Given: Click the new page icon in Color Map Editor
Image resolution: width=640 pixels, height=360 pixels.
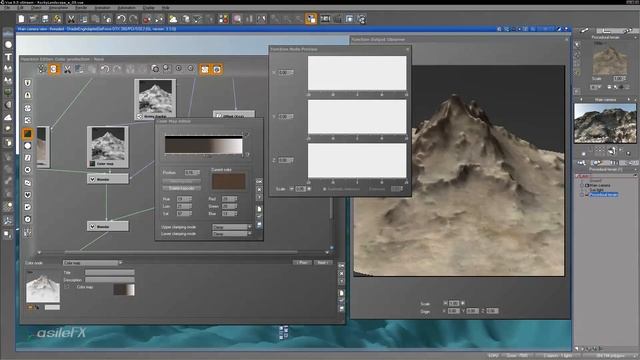Looking at the screenshot, I should (259, 209).
